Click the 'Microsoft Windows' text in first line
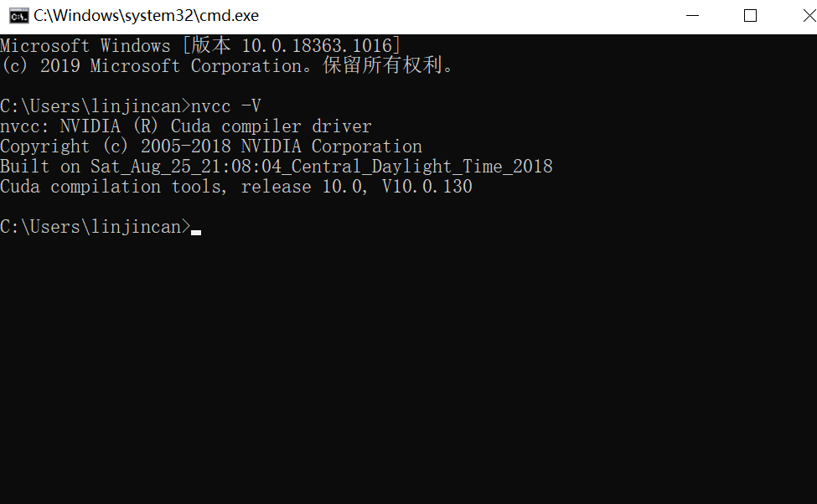Screen dimensions: 817x504 coord(85,46)
